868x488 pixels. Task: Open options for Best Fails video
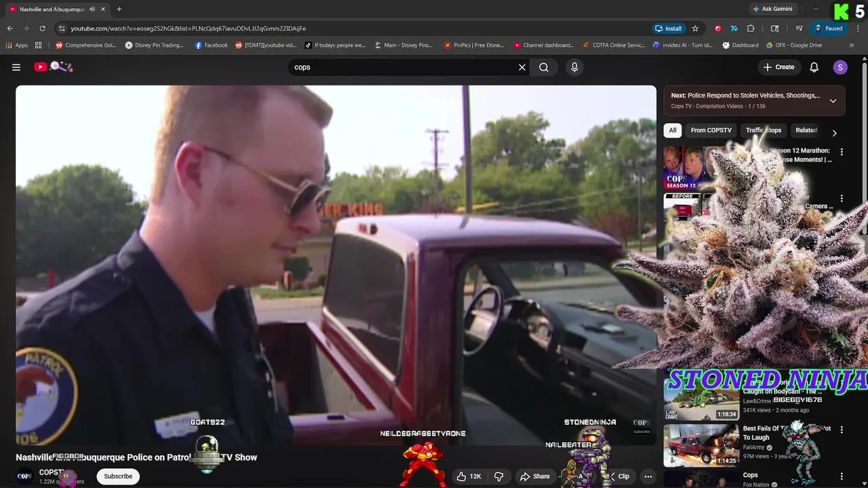pyautogui.click(x=842, y=430)
